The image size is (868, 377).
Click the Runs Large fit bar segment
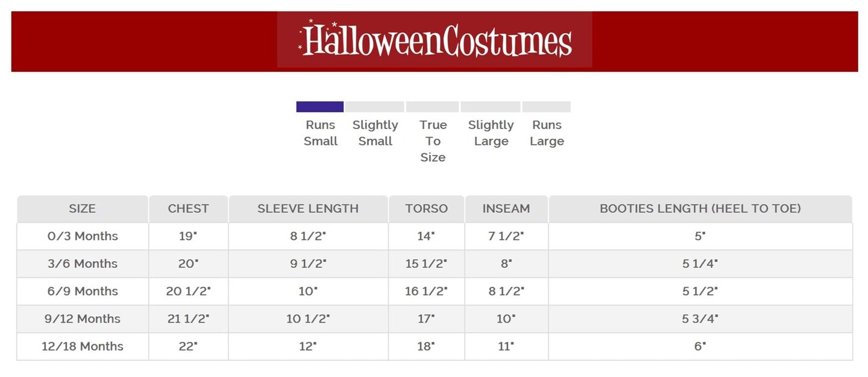coord(546,107)
